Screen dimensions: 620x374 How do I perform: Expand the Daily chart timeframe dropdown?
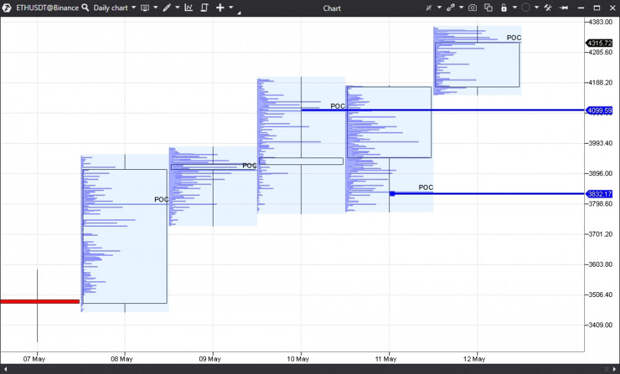click(133, 8)
